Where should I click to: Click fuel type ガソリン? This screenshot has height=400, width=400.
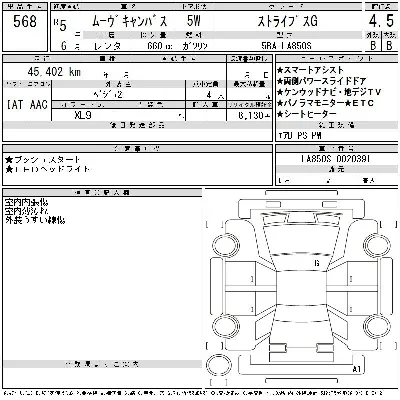click(195, 46)
